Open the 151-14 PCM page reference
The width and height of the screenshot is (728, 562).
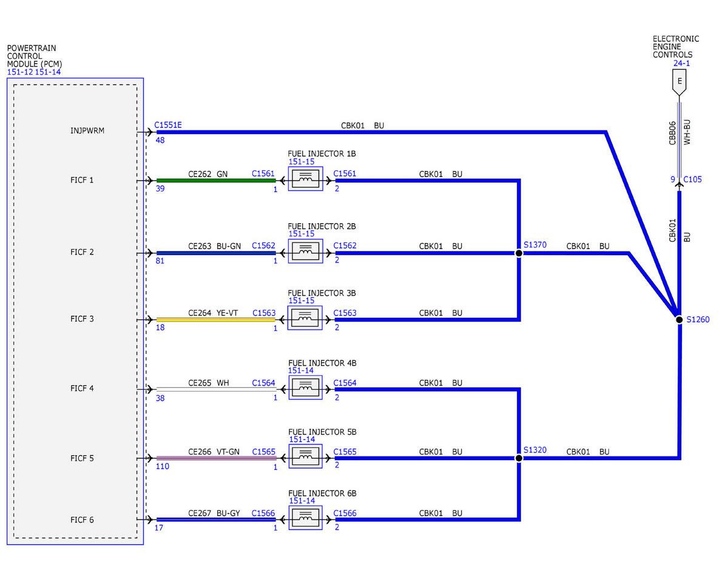(x=47, y=72)
